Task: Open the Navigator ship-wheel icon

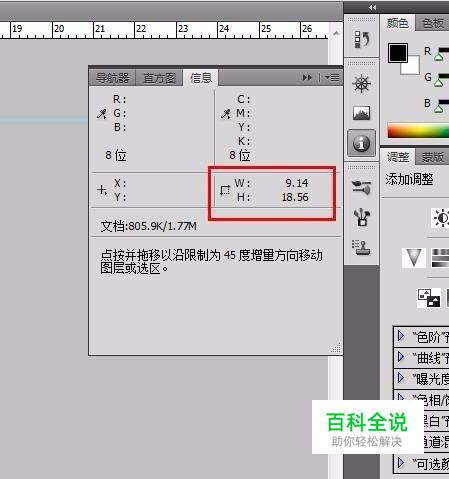Action: tap(362, 84)
